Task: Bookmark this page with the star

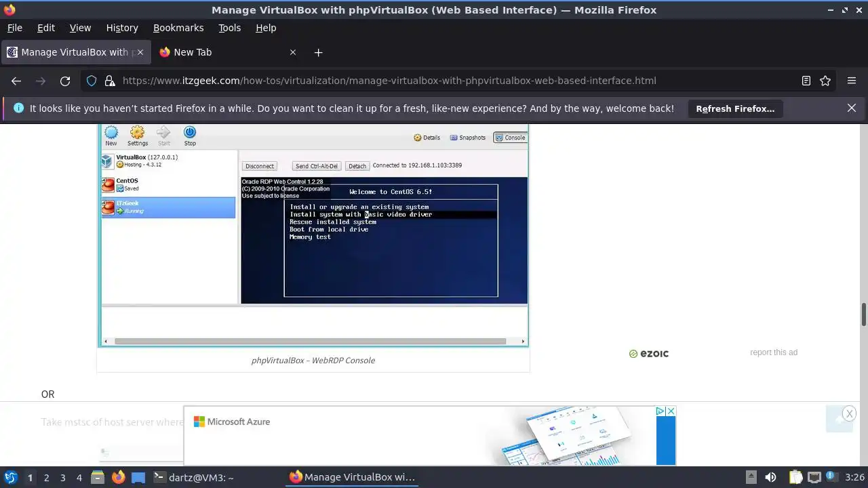Action: (825, 81)
